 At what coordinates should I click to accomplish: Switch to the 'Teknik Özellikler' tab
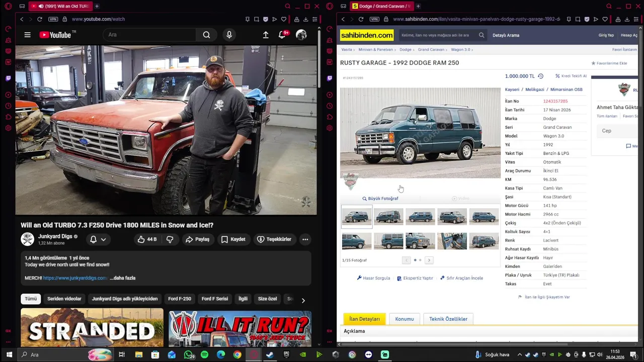click(448, 319)
